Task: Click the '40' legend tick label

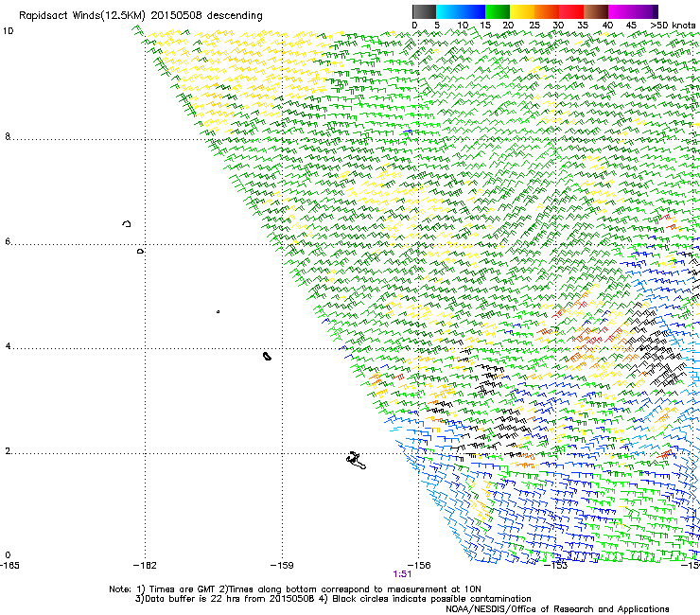Action: click(x=607, y=26)
